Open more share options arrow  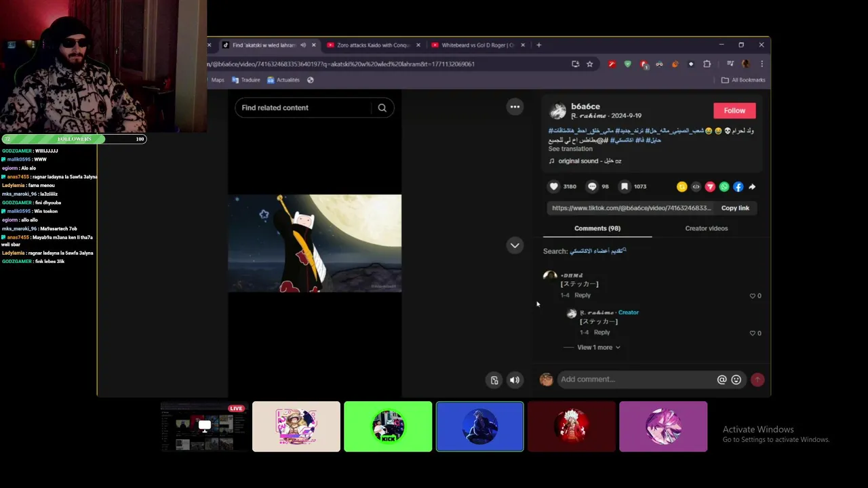coord(752,186)
